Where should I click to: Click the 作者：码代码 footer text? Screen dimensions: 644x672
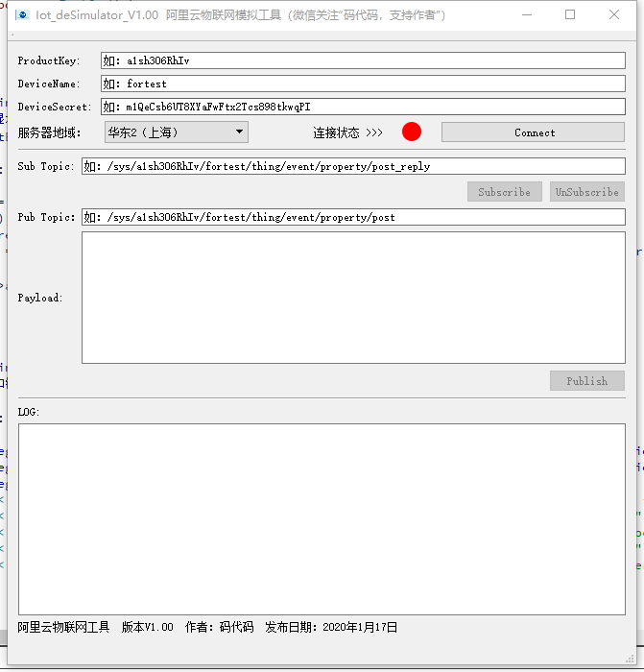pos(219,627)
